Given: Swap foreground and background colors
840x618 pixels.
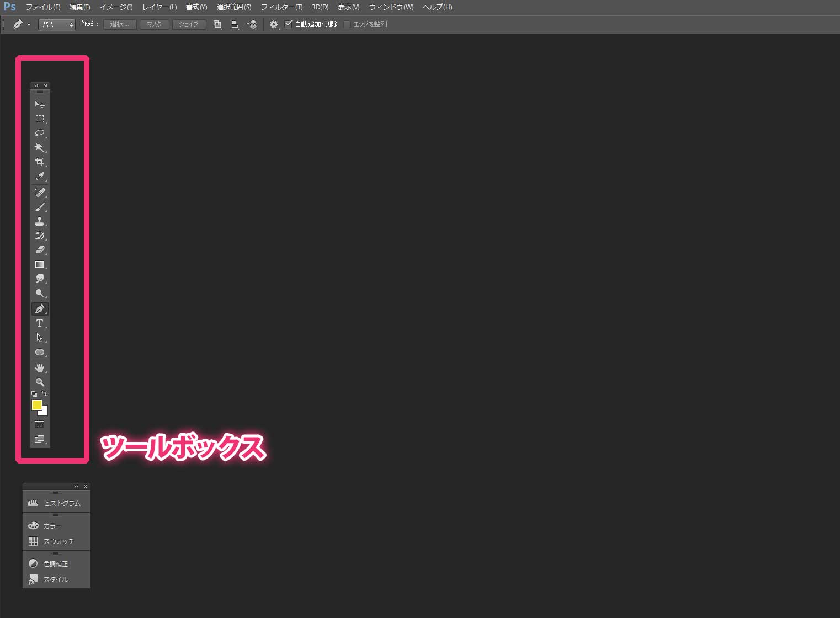Looking at the screenshot, I should [44, 394].
